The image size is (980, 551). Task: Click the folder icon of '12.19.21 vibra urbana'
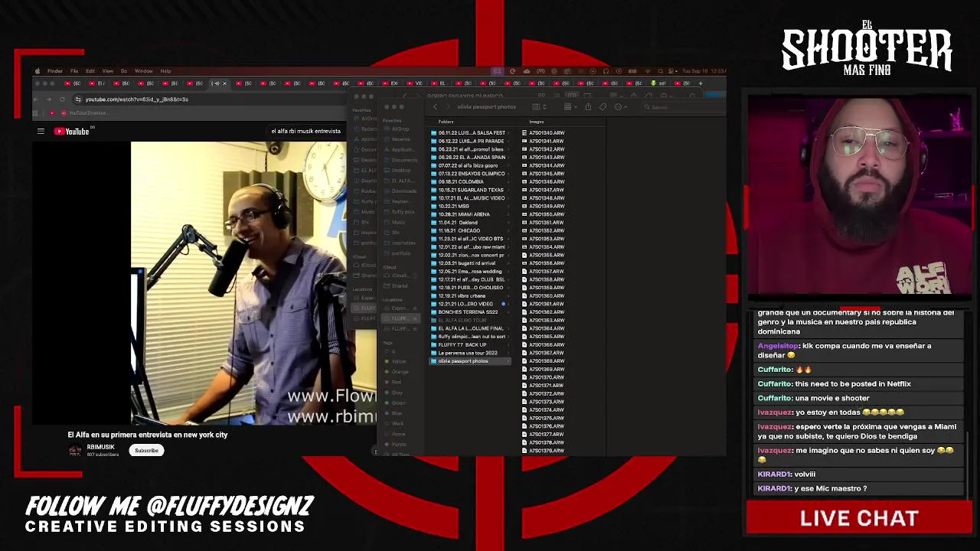pos(434,295)
